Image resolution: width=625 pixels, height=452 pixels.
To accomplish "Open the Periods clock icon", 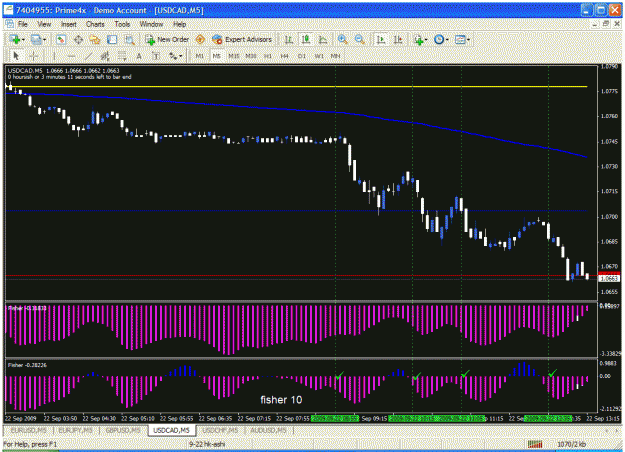I will 439,39.
